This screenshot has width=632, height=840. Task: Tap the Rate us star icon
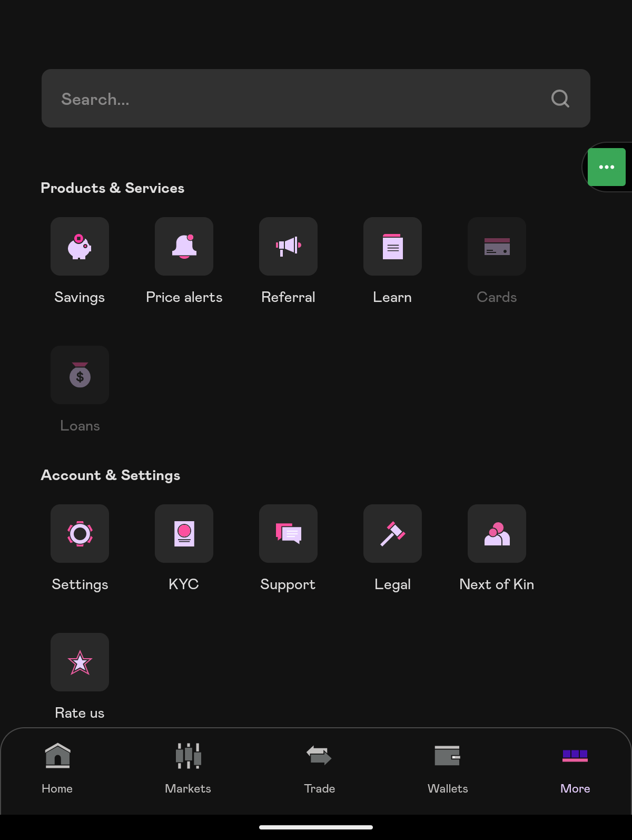80,662
